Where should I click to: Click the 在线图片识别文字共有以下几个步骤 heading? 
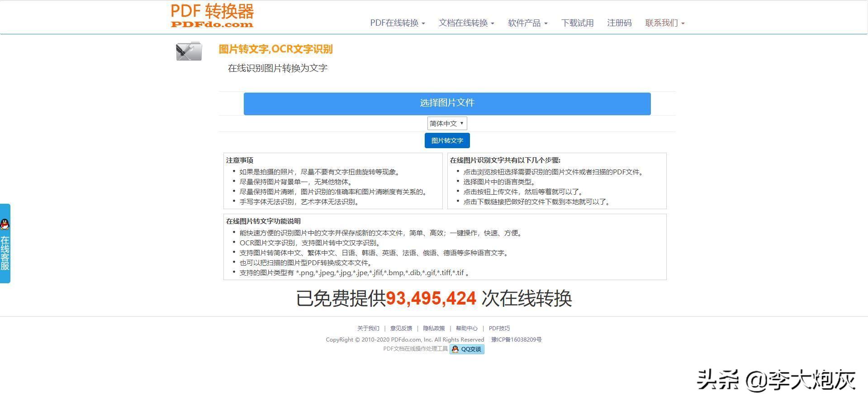[x=505, y=160]
